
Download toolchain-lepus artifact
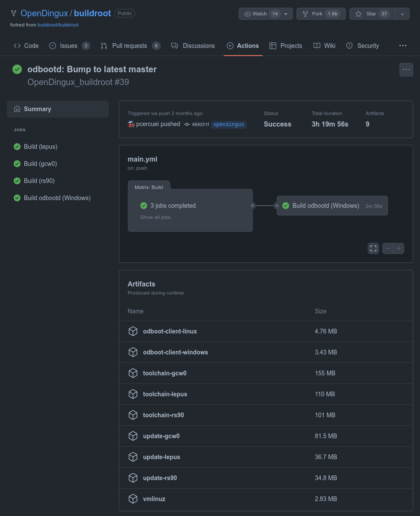point(165,394)
